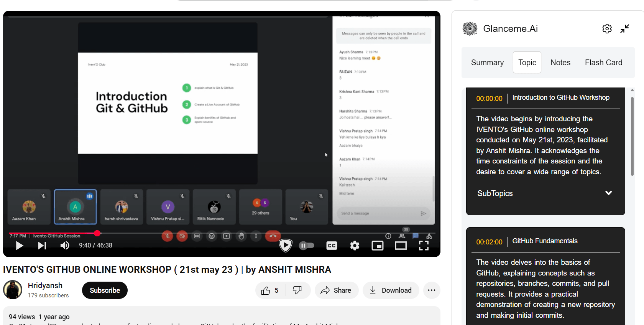Click the 94 views text
This screenshot has height=325, width=644.
(x=22, y=317)
